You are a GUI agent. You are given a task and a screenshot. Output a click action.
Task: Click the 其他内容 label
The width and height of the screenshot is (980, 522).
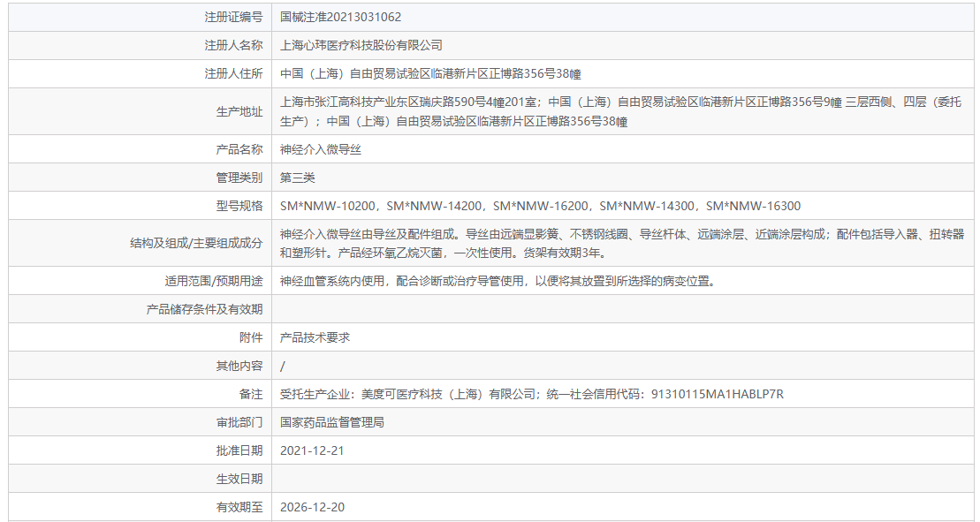pyautogui.click(x=239, y=367)
